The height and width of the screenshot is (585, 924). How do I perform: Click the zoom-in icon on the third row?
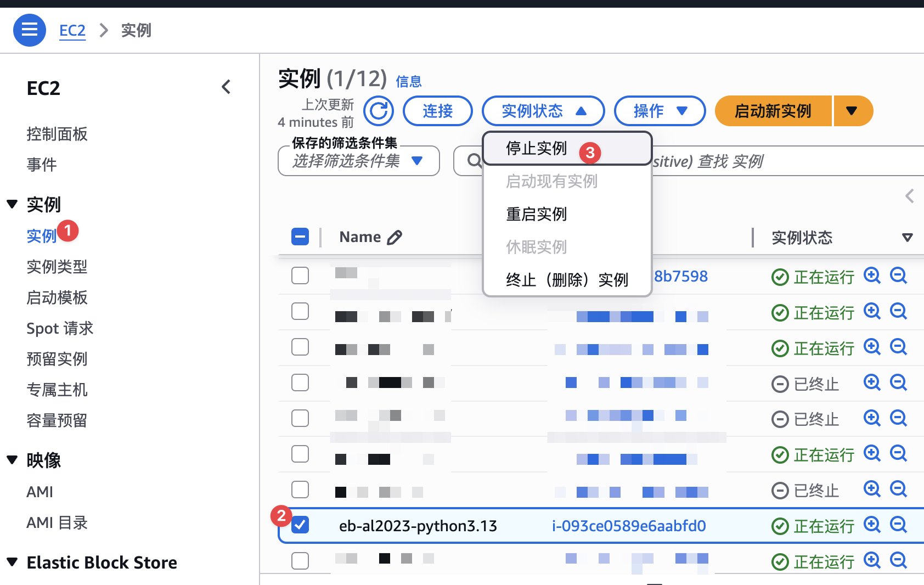872,347
